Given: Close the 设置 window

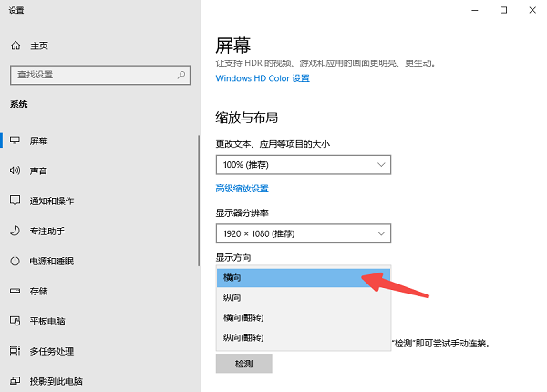Looking at the screenshot, I should tap(532, 10).
